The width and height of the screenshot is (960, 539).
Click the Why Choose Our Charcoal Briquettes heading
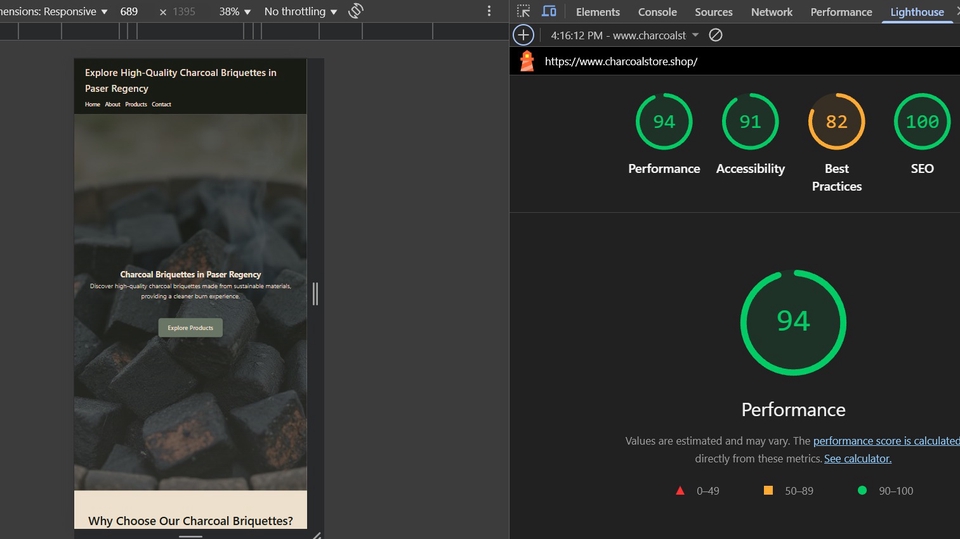click(x=190, y=521)
